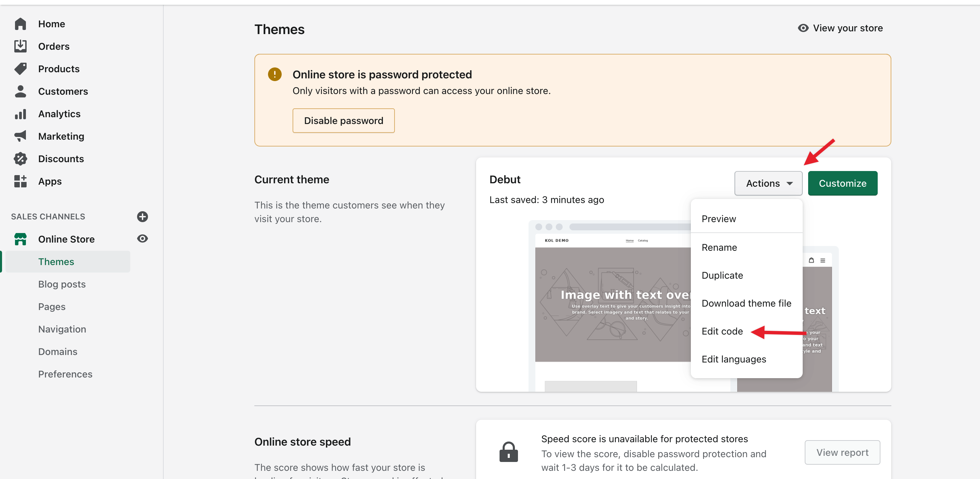Viewport: 980px width, 479px height.
Task: Choose Edit languages menu entry
Action: coord(746,359)
